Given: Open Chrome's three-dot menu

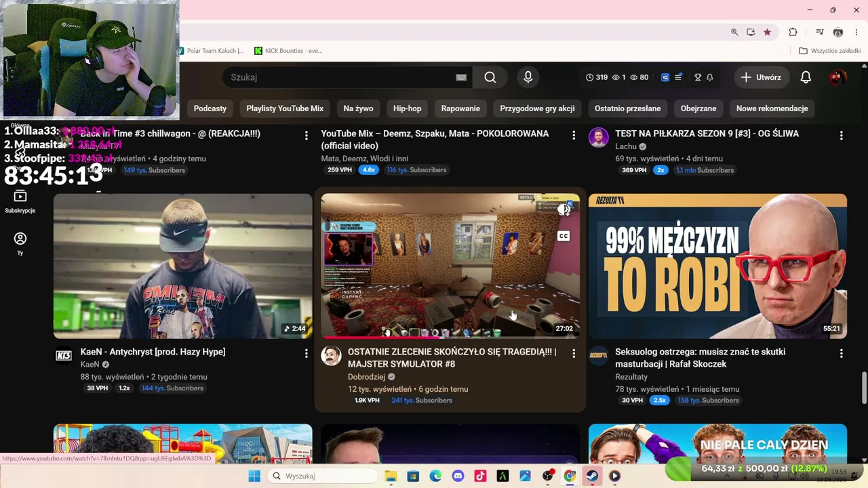Looking at the screenshot, I should tap(856, 32).
